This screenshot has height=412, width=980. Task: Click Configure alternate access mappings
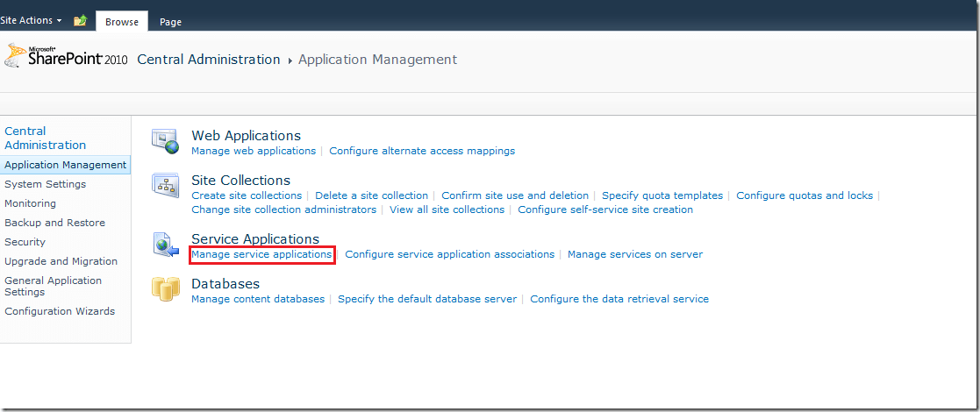pos(422,151)
